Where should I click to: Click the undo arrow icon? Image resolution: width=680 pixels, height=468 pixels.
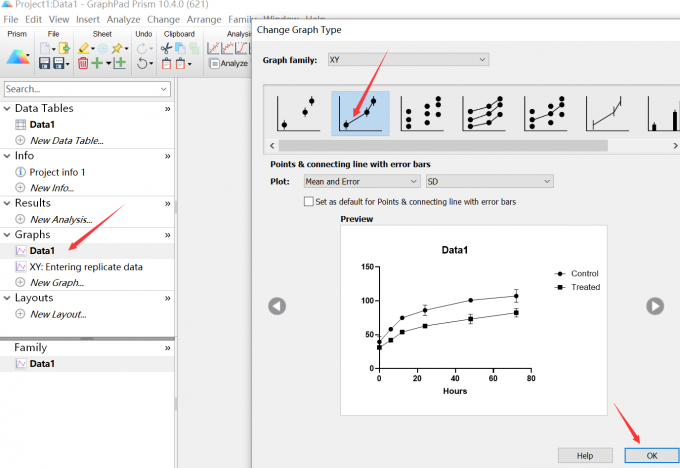point(142,63)
